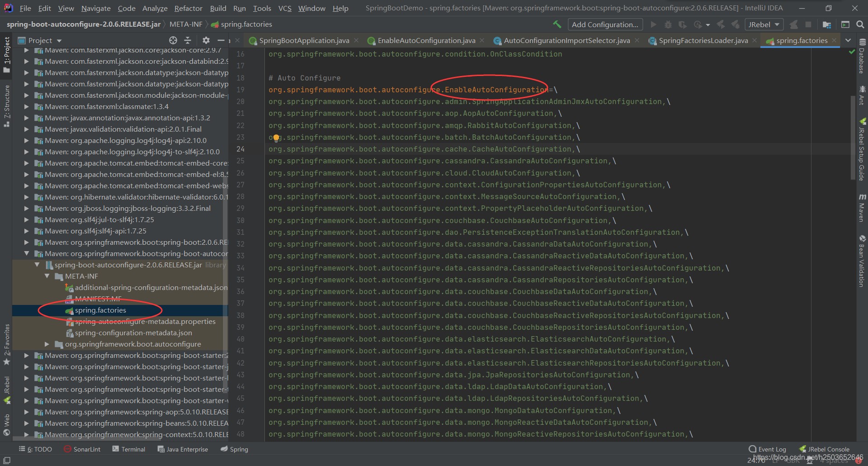Hide the Project panel with minus icon
This screenshot has height=466, width=868.
pyautogui.click(x=221, y=40)
